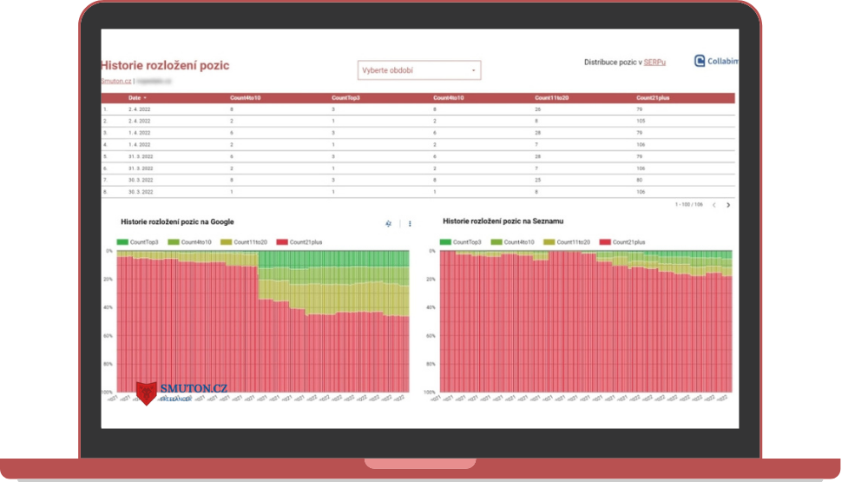Click the '1 - 100 / 106' pagination text
Image resolution: width=868 pixels, height=482 pixels.
[x=688, y=205]
